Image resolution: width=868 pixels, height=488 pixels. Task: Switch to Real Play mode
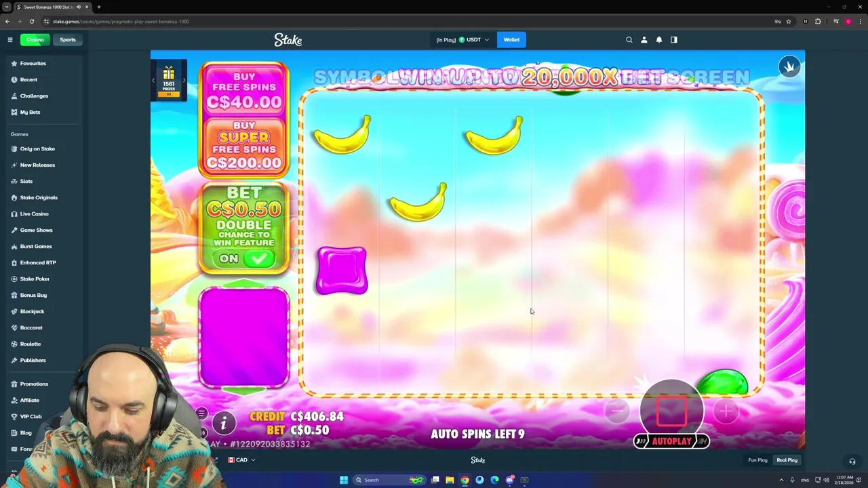point(787,460)
